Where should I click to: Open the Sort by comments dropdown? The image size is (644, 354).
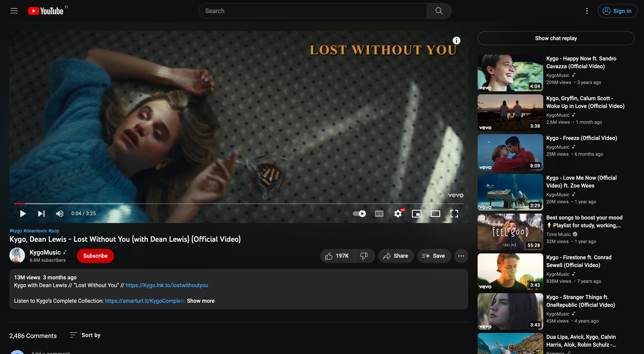(x=85, y=335)
